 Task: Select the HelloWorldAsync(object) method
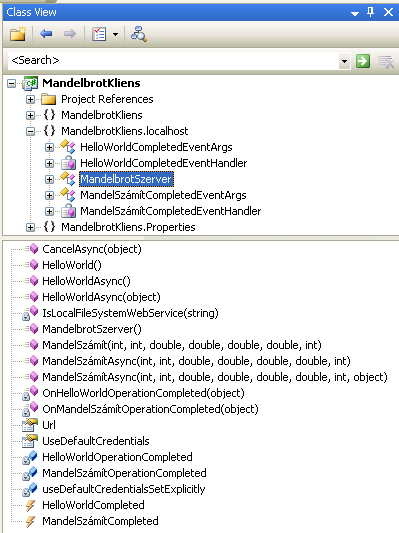pos(101,297)
